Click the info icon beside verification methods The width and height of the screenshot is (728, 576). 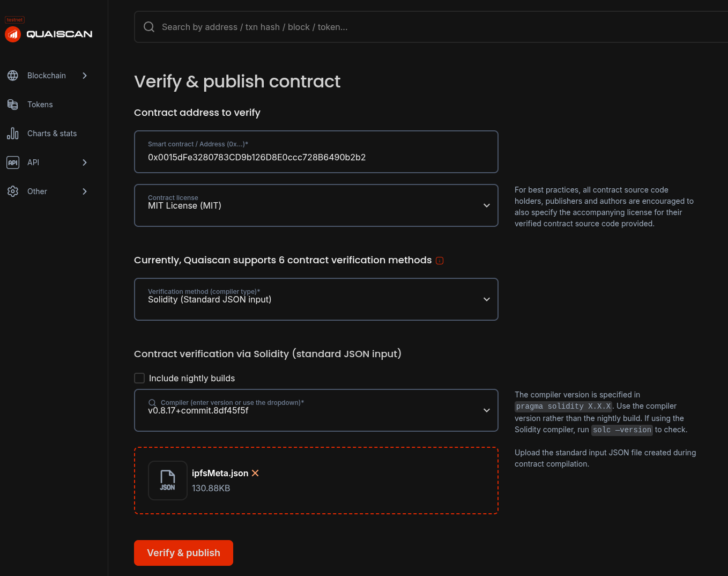[x=440, y=261]
